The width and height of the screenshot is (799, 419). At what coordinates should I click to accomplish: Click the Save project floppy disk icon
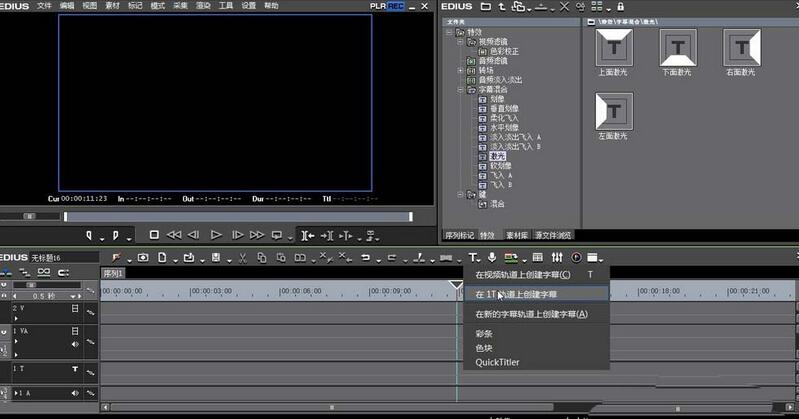pyautogui.click(x=216, y=258)
